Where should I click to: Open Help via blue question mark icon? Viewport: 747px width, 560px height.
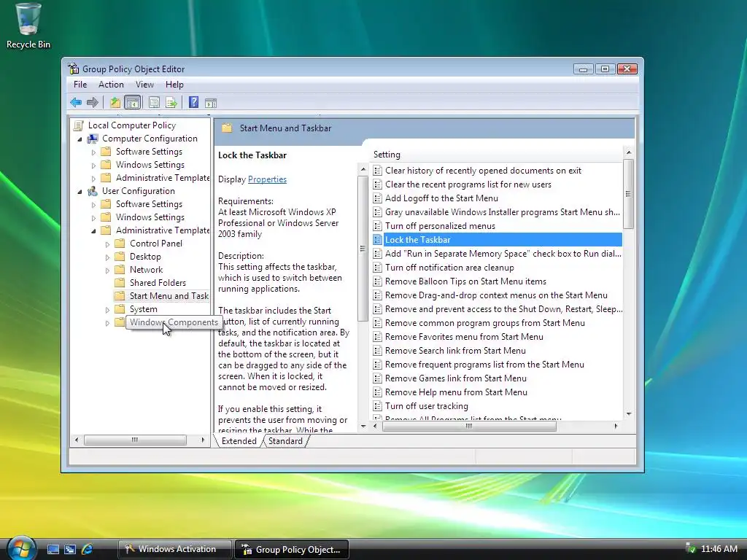[x=193, y=102]
